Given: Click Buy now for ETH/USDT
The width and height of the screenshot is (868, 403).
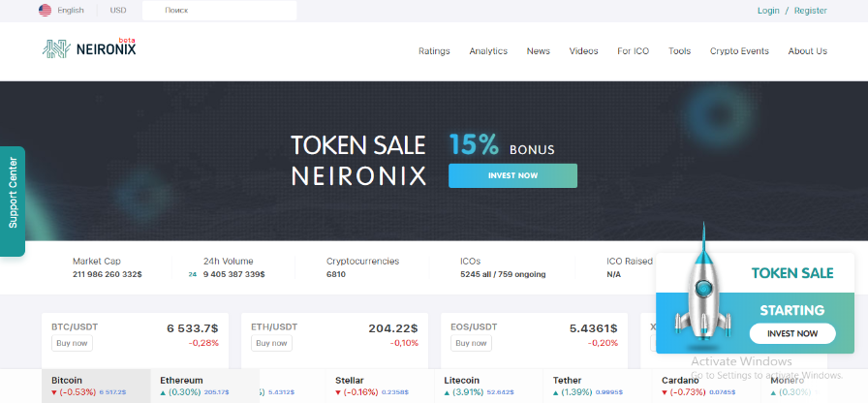Looking at the screenshot, I should 271,343.
